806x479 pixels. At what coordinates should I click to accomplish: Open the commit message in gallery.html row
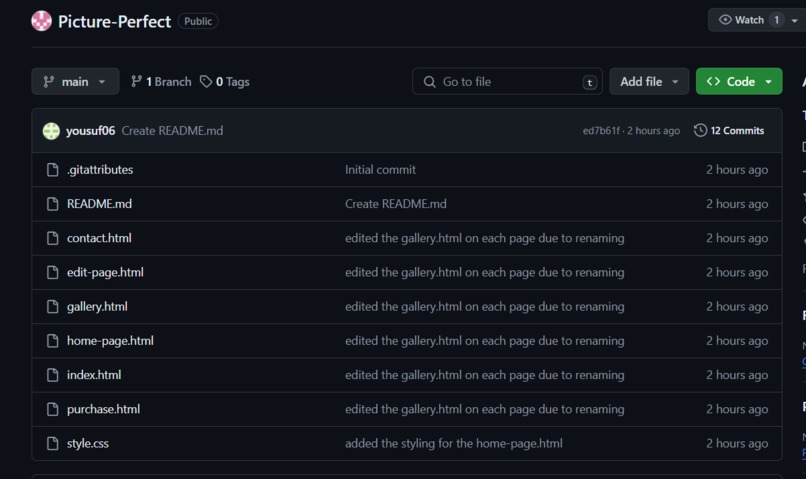click(x=485, y=307)
